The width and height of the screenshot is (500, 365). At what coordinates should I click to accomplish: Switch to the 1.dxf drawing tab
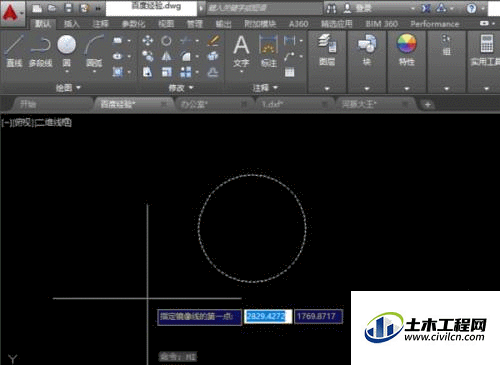[x=273, y=104]
